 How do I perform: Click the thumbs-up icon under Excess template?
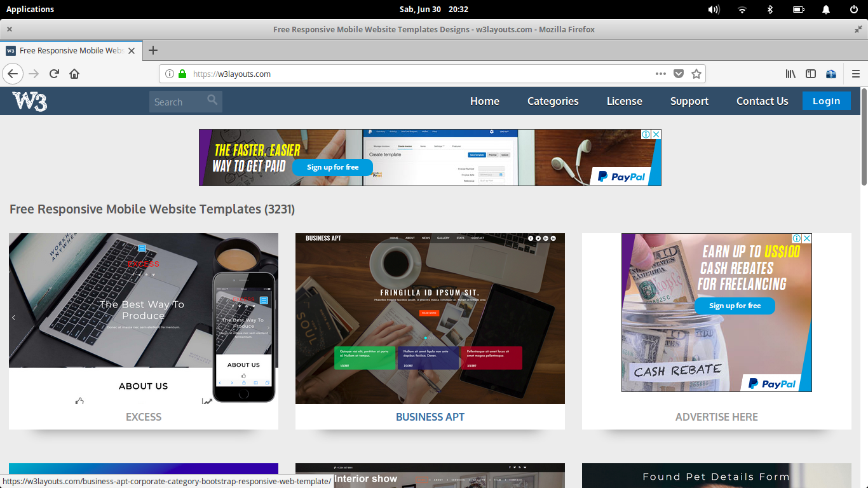(x=79, y=401)
